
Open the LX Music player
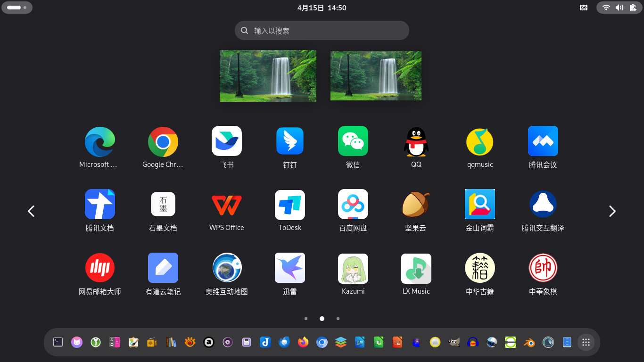pos(416,268)
